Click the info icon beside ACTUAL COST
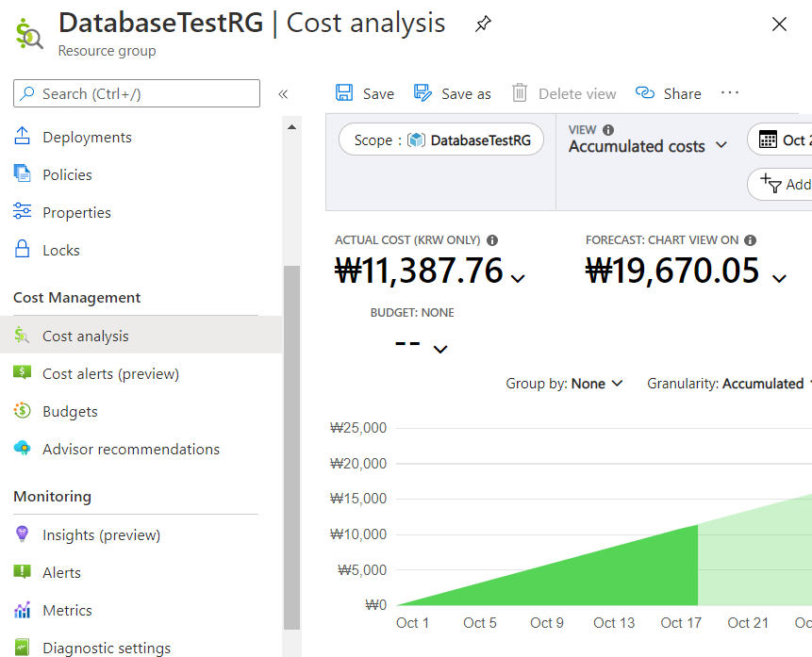This screenshot has width=812, height=657. 492,240
